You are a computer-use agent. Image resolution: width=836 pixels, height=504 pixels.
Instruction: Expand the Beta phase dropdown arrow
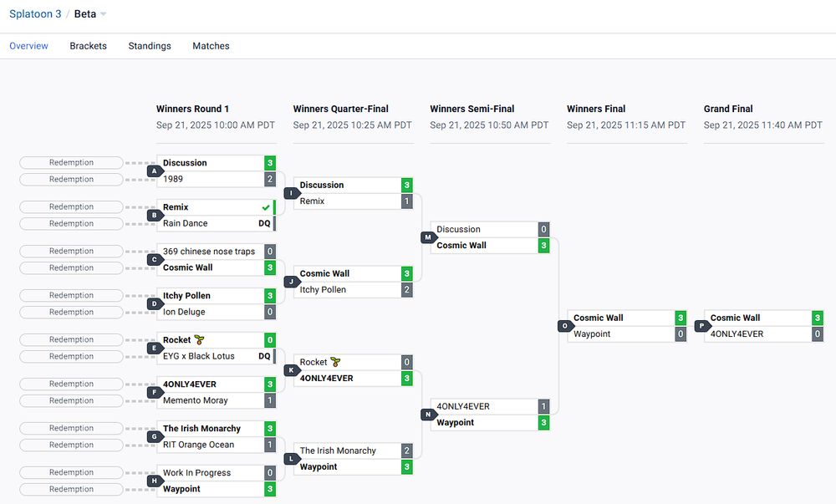coord(103,14)
